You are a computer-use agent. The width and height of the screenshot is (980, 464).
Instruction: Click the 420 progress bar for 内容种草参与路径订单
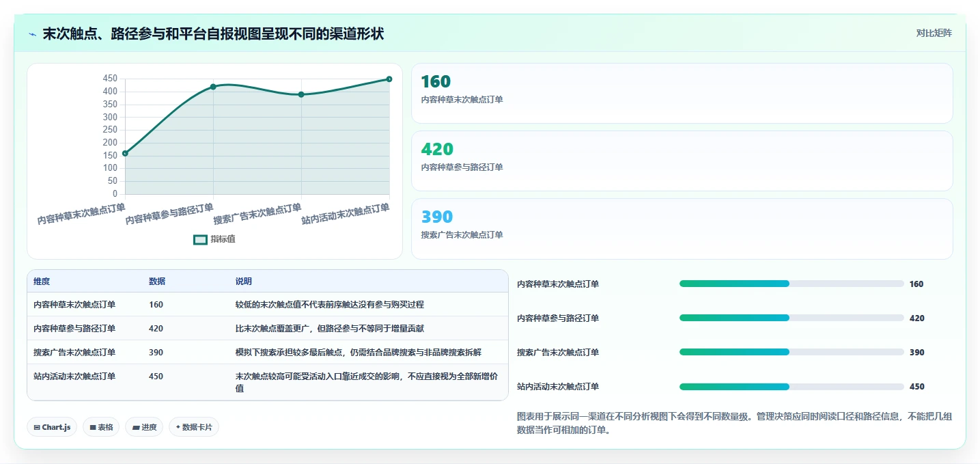pyautogui.click(x=792, y=318)
